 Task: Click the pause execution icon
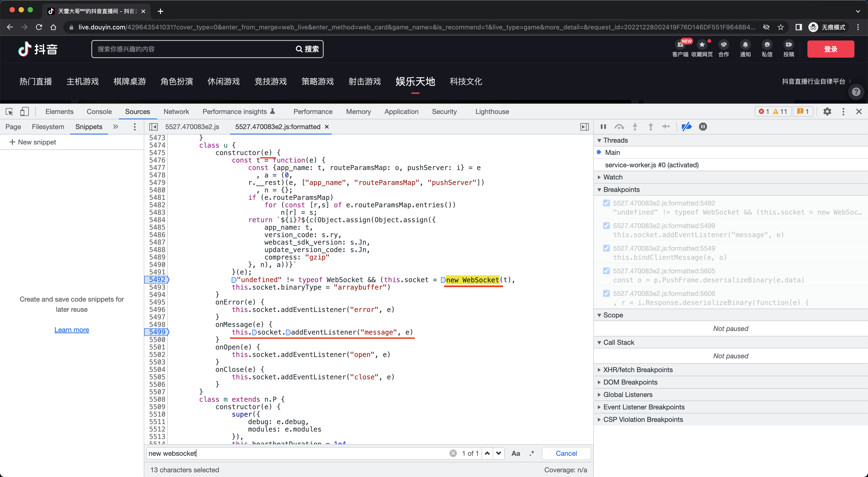(604, 126)
